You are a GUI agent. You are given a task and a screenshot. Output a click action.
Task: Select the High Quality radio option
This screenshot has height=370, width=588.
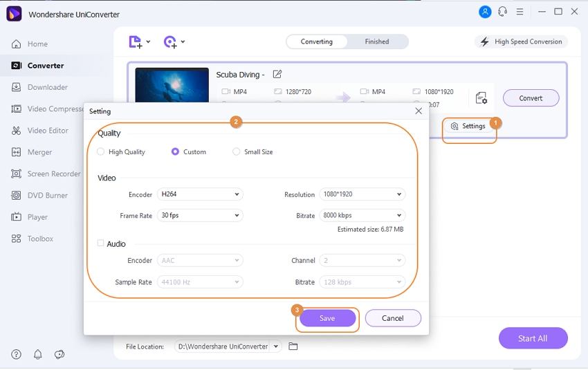(100, 152)
